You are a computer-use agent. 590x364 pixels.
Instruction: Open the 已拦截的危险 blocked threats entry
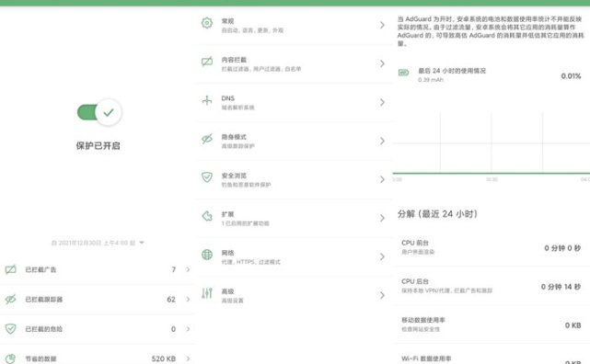(97, 329)
